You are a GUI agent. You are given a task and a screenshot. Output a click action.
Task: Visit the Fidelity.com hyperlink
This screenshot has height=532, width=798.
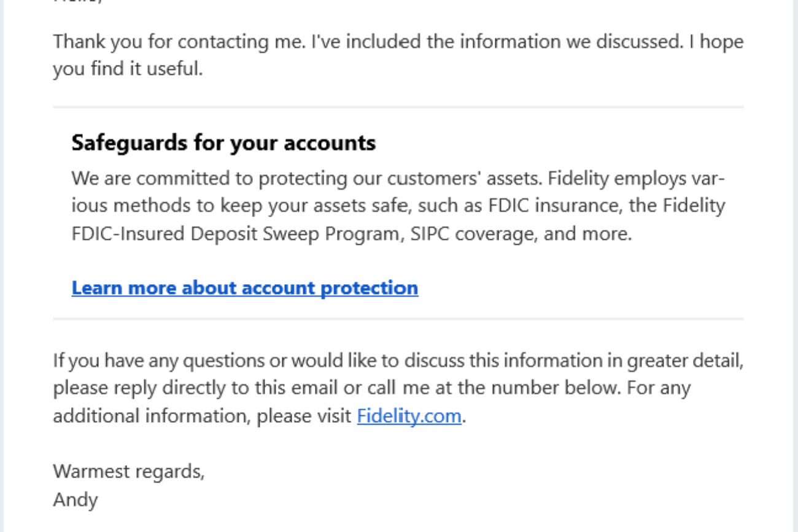click(409, 416)
